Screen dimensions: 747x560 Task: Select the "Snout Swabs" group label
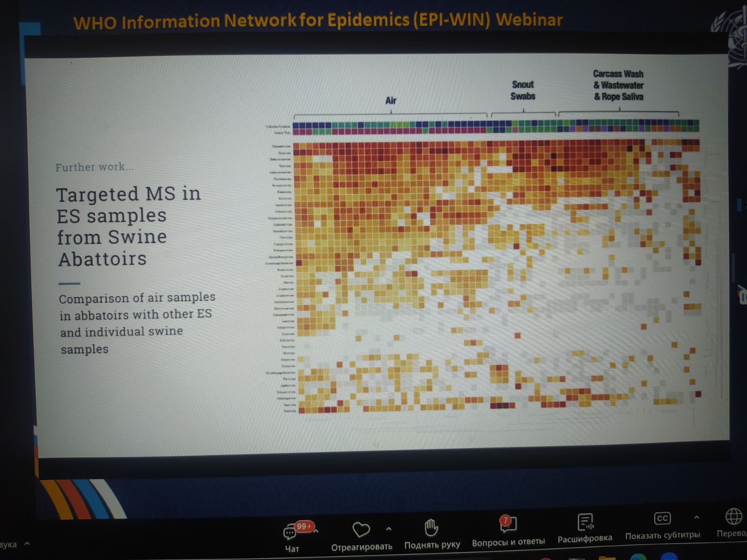point(522,91)
